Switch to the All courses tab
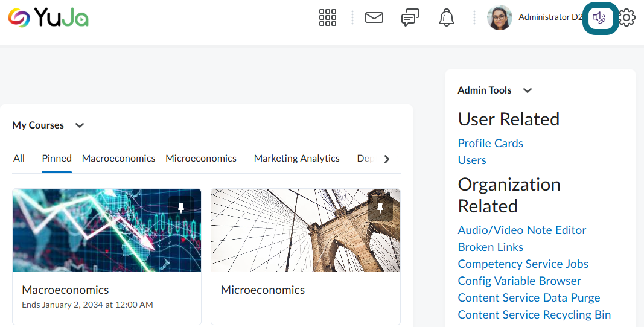The image size is (644, 327). pyautogui.click(x=19, y=159)
